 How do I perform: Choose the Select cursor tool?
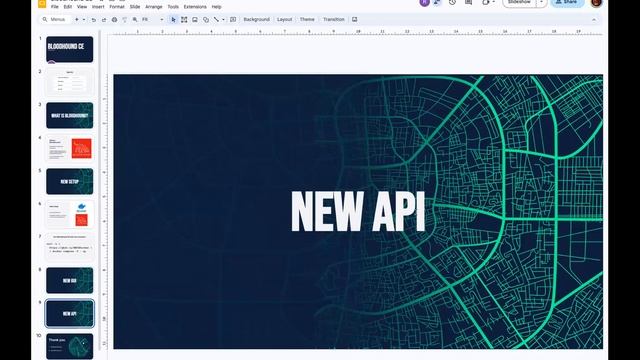point(173,20)
